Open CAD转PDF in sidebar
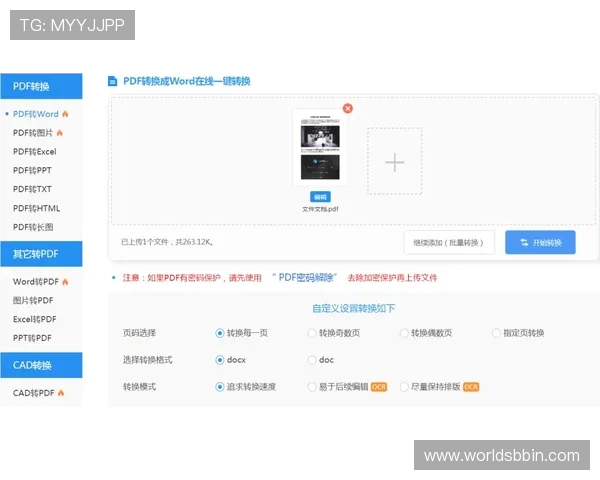The height and width of the screenshot is (480, 600). 34,393
